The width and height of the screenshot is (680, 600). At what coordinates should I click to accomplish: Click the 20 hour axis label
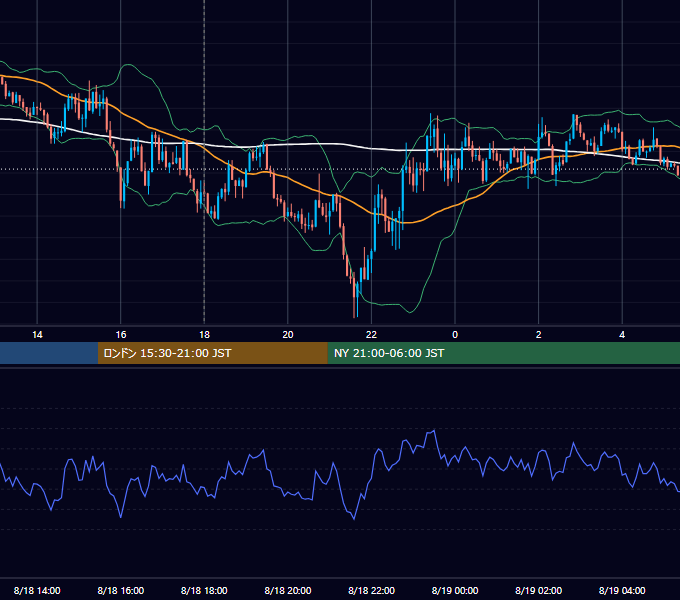tap(288, 335)
